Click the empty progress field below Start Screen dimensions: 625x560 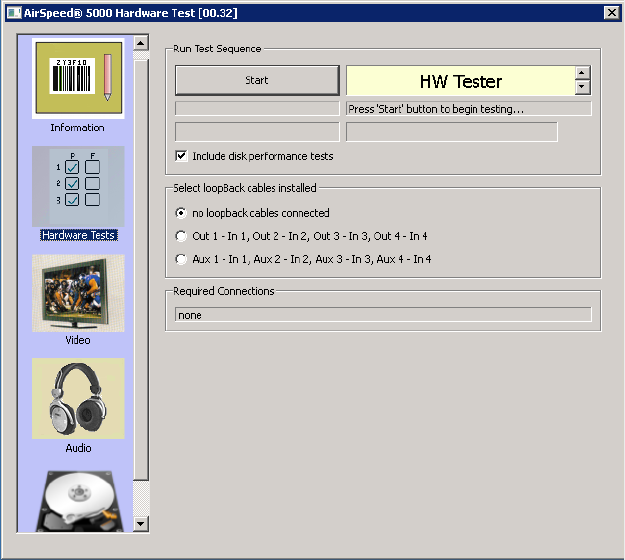(x=257, y=108)
